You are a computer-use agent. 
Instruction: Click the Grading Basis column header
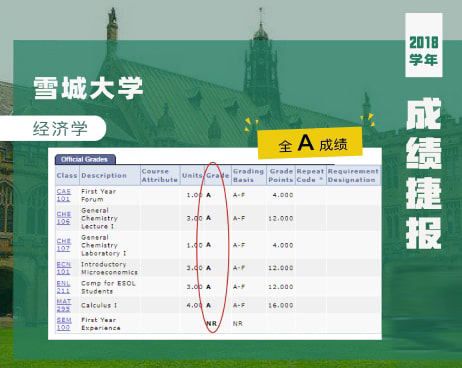(x=248, y=175)
